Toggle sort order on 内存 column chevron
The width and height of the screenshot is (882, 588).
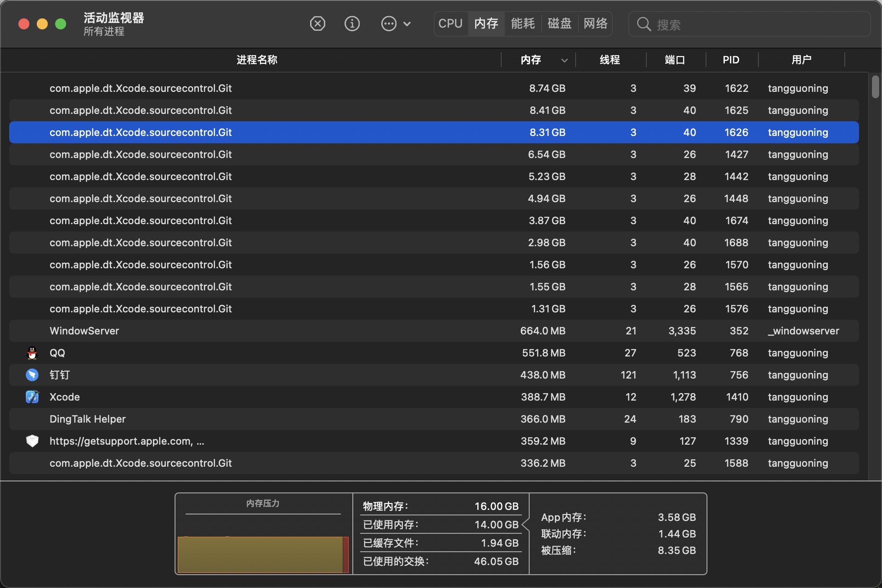[565, 60]
